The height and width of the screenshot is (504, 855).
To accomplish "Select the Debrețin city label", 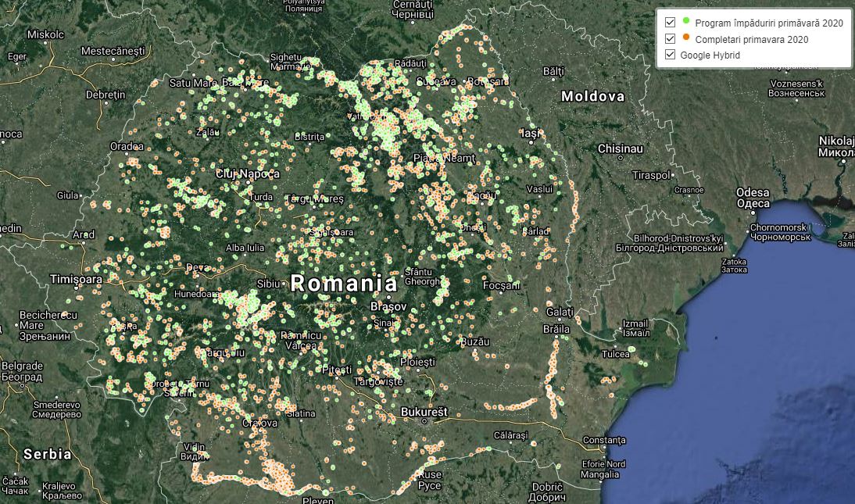I will [x=106, y=95].
